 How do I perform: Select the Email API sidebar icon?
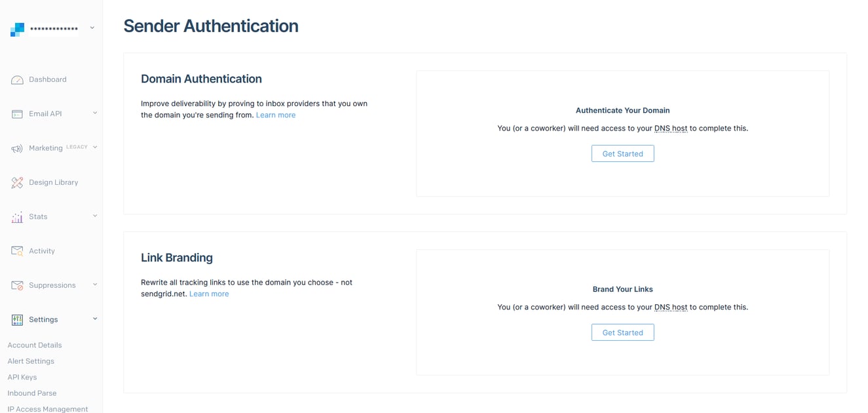point(16,113)
